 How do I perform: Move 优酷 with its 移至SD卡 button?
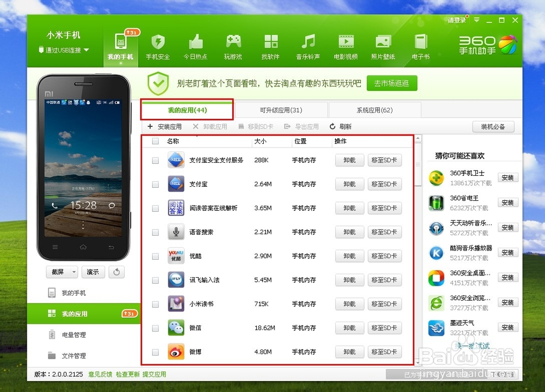click(384, 256)
